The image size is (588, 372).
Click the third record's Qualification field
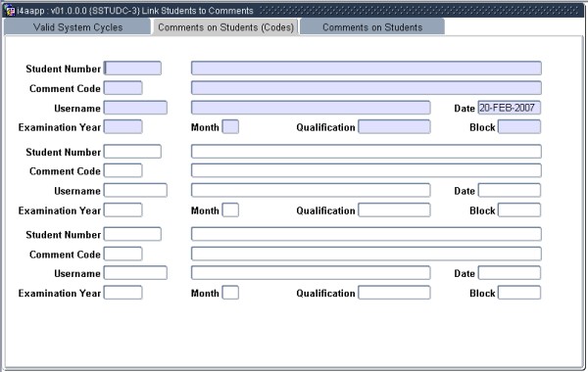click(x=394, y=293)
